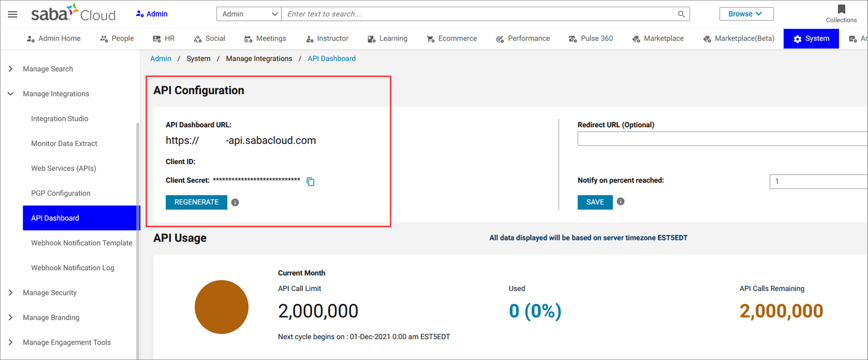Select API Dashboard in sidebar
This screenshot has height=360, width=868.
(81, 218)
